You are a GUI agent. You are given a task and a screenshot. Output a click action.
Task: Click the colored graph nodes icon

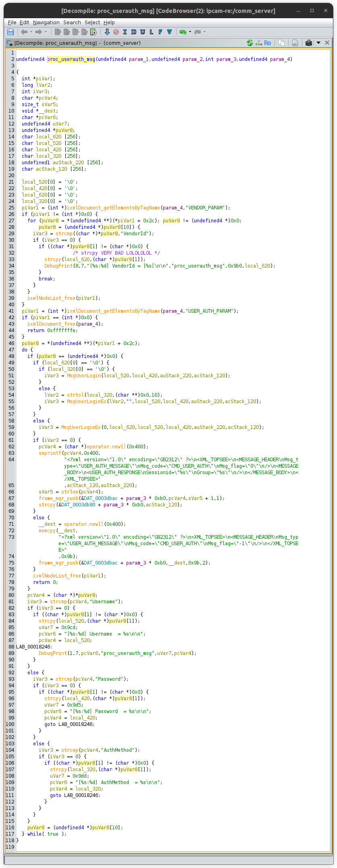point(259,43)
